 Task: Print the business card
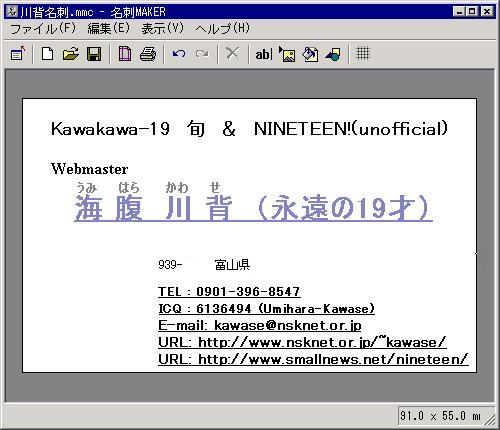148,53
